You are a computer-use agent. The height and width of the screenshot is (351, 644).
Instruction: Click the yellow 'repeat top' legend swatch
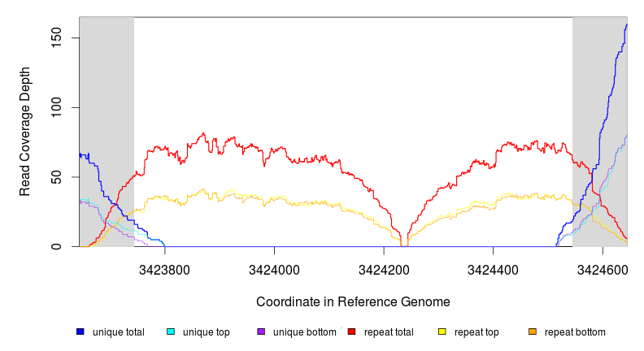point(442,332)
